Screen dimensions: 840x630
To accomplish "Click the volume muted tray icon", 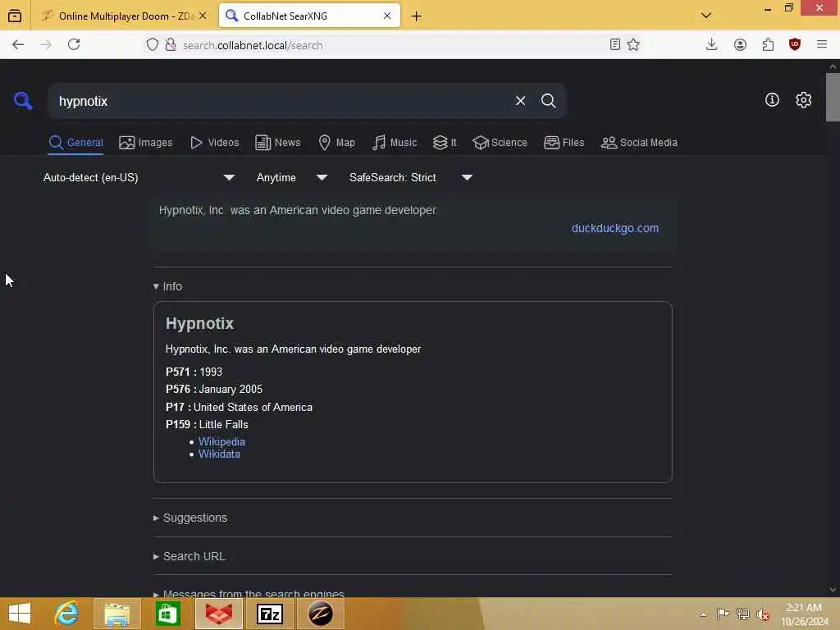I will 762,614.
